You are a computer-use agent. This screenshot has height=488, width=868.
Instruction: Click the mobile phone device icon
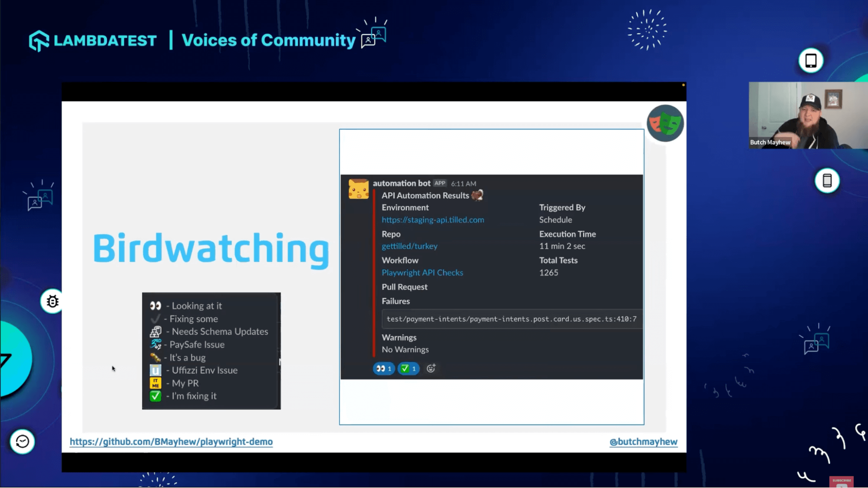coord(827,181)
